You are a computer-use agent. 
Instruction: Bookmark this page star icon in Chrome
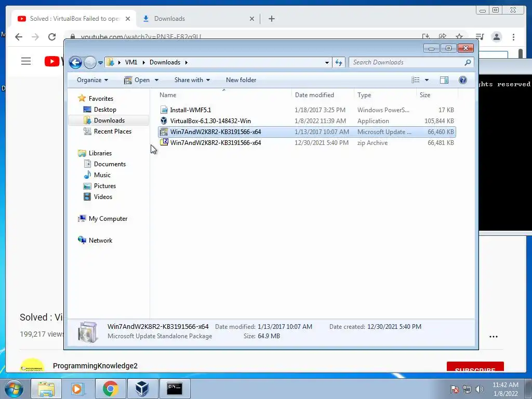[459, 37]
